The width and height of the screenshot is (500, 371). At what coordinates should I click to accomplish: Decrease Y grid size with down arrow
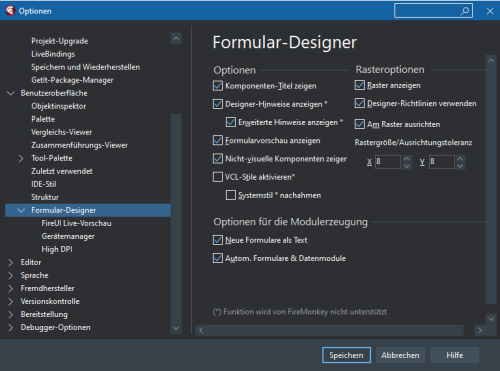point(460,166)
